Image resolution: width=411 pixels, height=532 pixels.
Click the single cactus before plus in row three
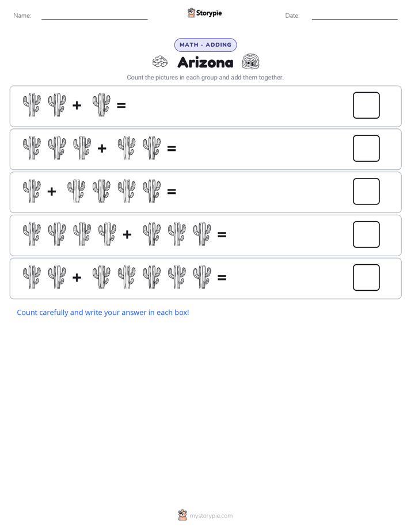pyautogui.click(x=32, y=191)
